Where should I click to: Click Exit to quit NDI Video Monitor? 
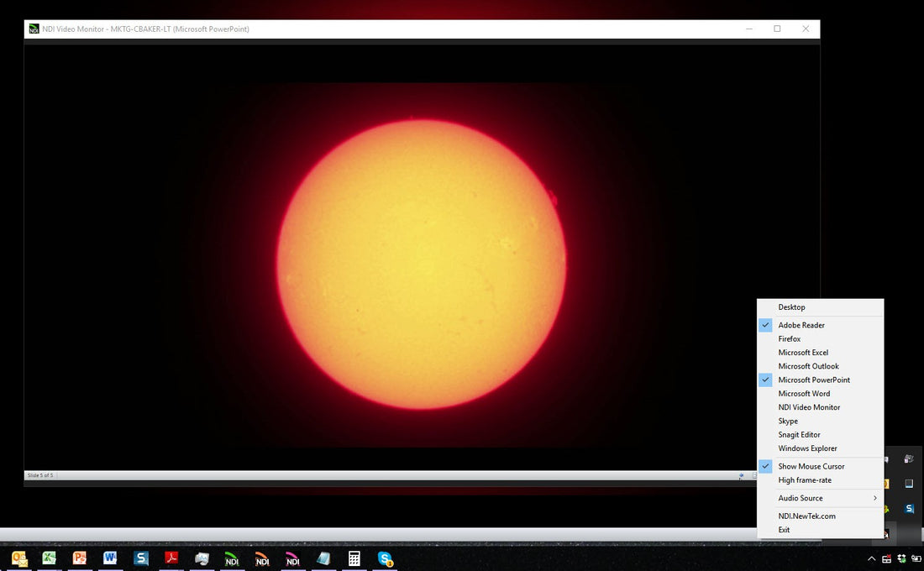point(784,530)
